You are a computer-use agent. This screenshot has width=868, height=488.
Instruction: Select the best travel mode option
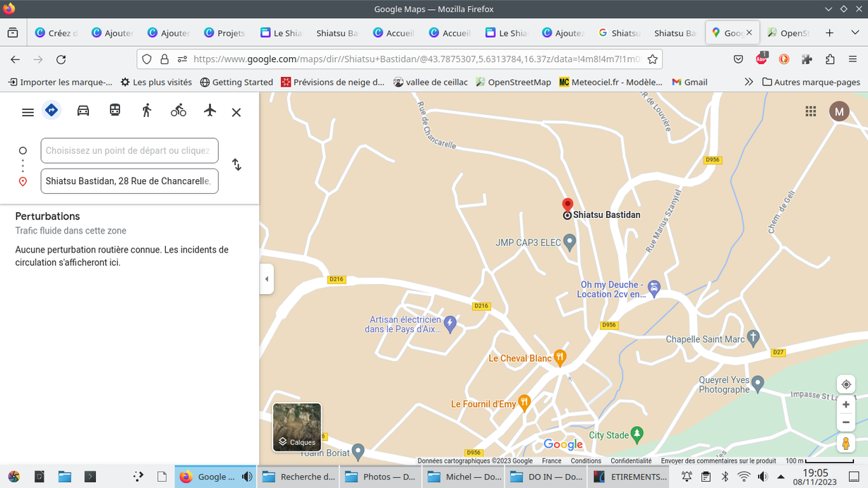[52, 111]
